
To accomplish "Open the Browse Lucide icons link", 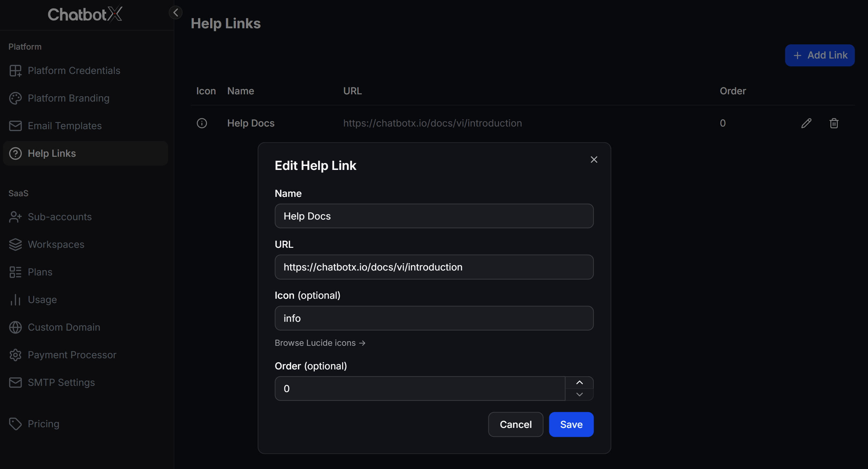I will click(320, 343).
